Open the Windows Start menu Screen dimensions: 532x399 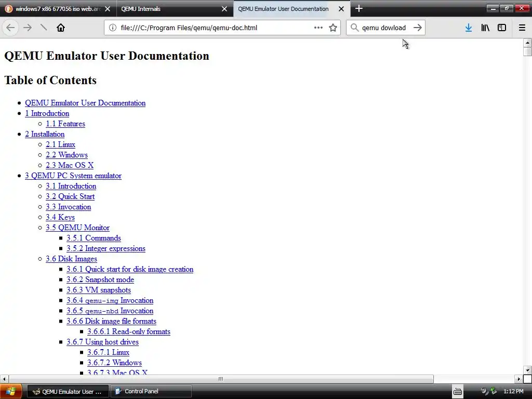pos(10,391)
